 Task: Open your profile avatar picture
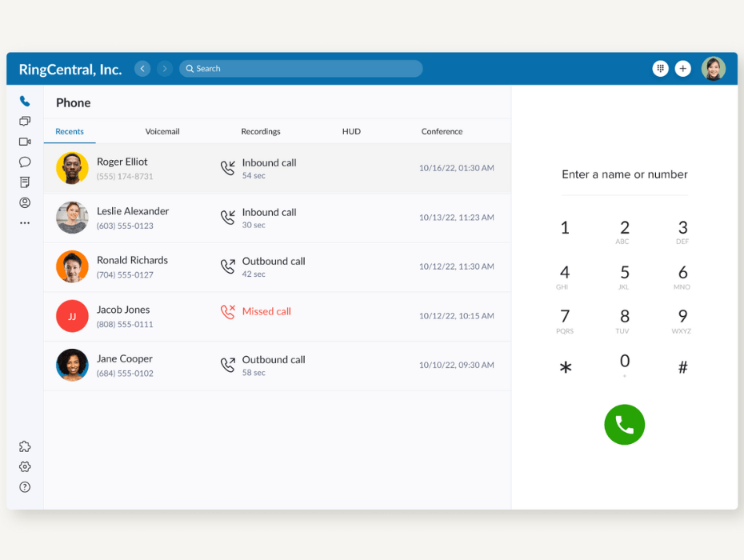click(x=714, y=68)
